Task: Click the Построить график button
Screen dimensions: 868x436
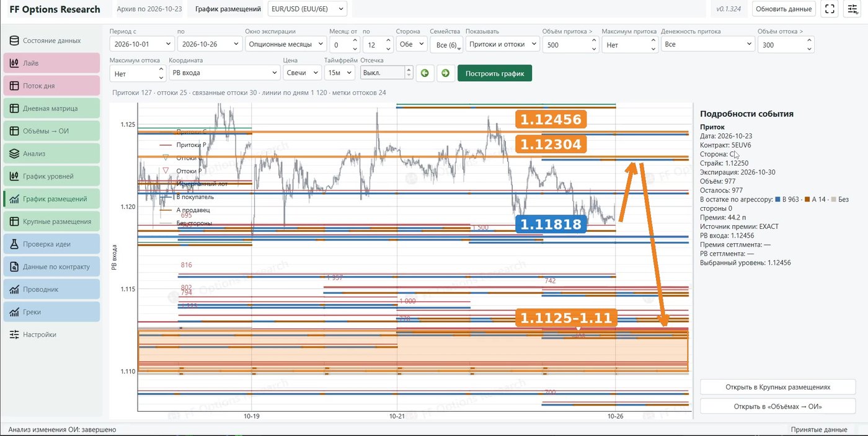Action: point(495,73)
